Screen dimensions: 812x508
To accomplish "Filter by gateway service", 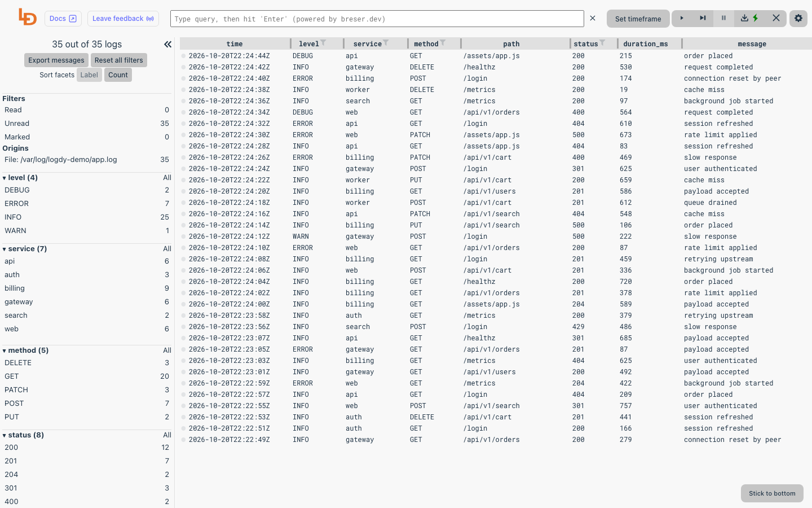I will (87, 302).
